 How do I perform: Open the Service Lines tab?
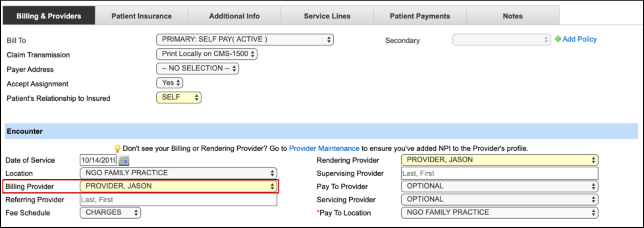coord(327,15)
